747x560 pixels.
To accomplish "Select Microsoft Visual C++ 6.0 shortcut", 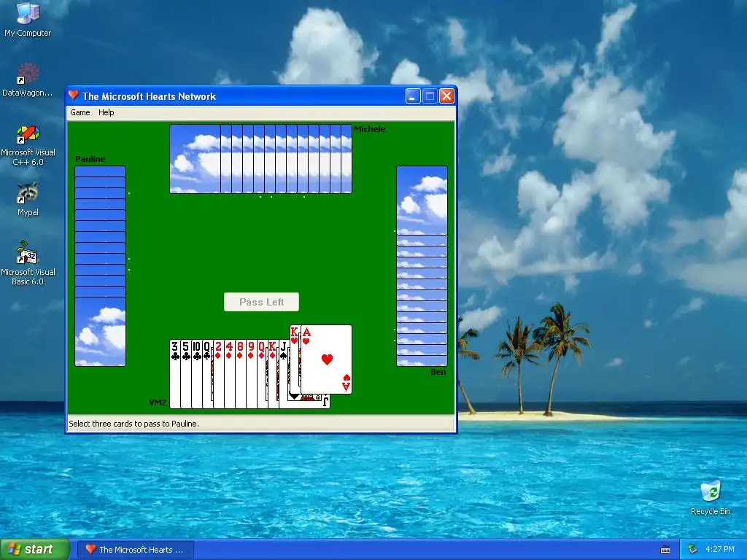I will tap(28, 145).
